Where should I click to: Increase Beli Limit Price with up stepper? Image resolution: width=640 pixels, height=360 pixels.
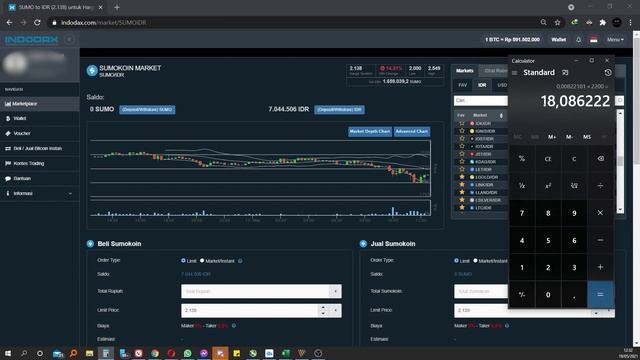323,307
